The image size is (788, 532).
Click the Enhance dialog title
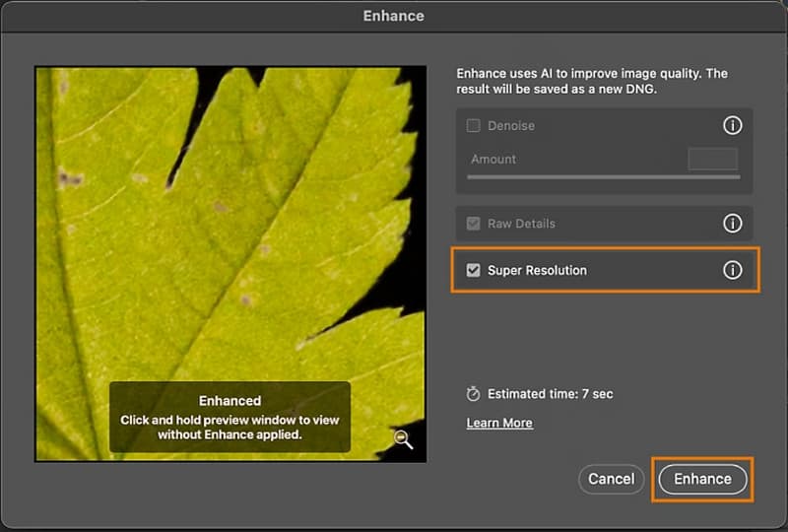393,16
